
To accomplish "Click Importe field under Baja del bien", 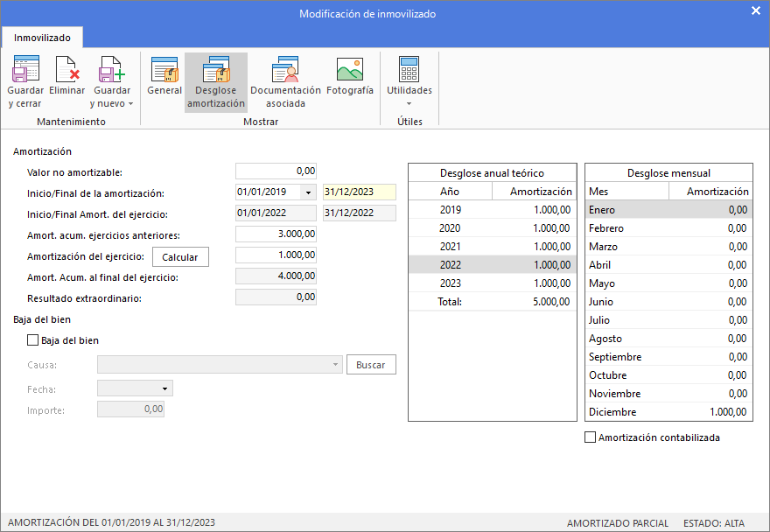I will click(x=130, y=409).
